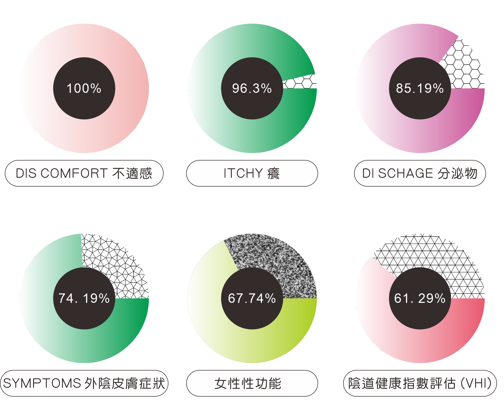
Task: Select the ITCHY 癢 label pill
Action: [x=252, y=173]
